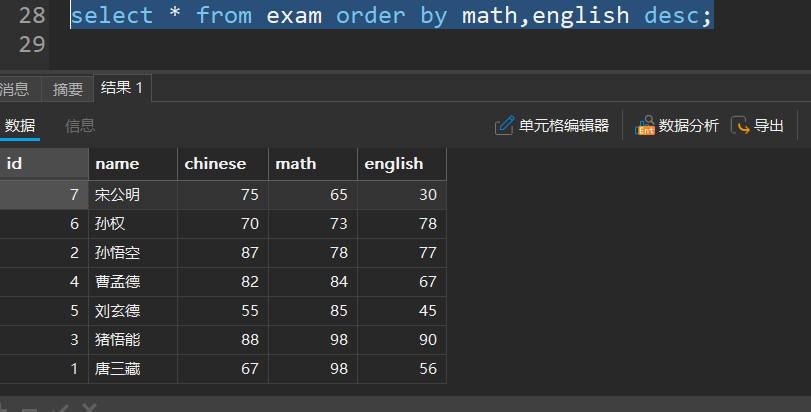Click line number 29 in the gutter
Screen dimensions: 811x412
pyautogui.click(x=32, y=44)
